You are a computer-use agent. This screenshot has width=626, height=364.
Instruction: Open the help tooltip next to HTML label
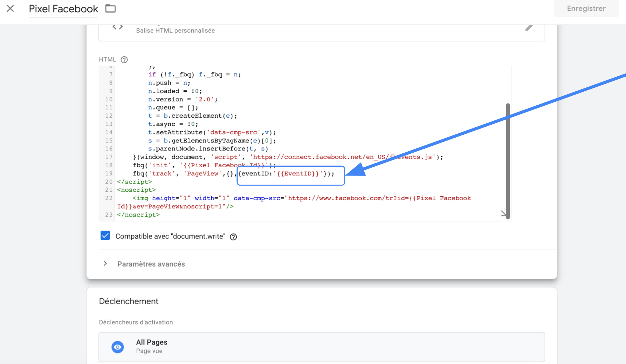124,60
